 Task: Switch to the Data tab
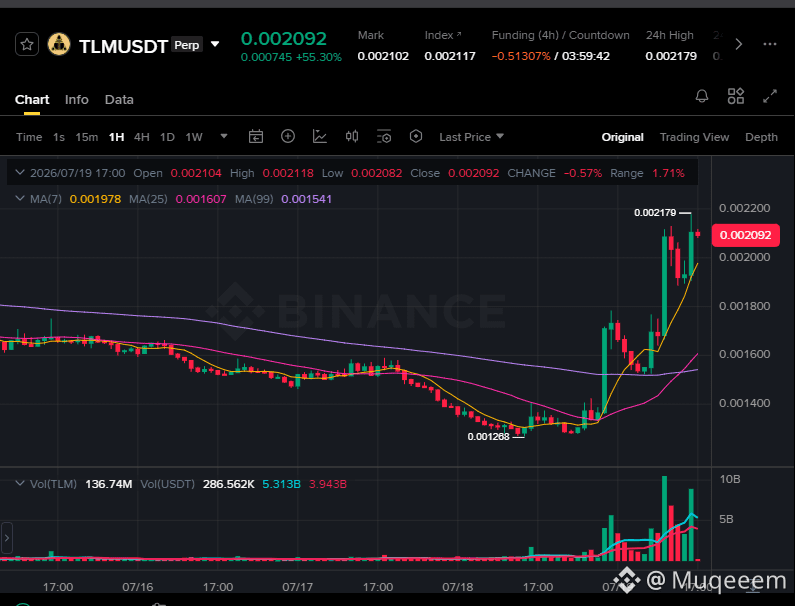[119, 99]
